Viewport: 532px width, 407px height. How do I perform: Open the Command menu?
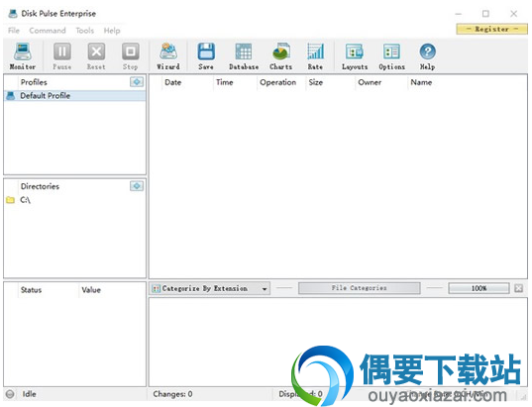click(x=48, y=31)
